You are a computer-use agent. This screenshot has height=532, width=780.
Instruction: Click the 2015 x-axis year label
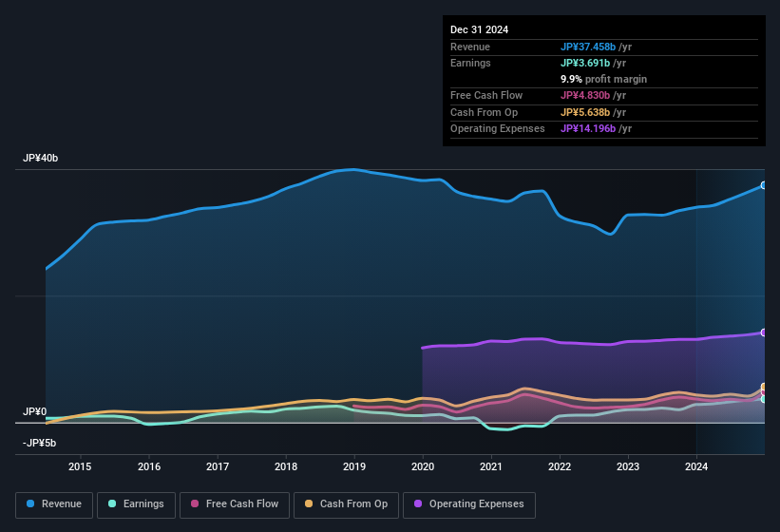(80, 466)
